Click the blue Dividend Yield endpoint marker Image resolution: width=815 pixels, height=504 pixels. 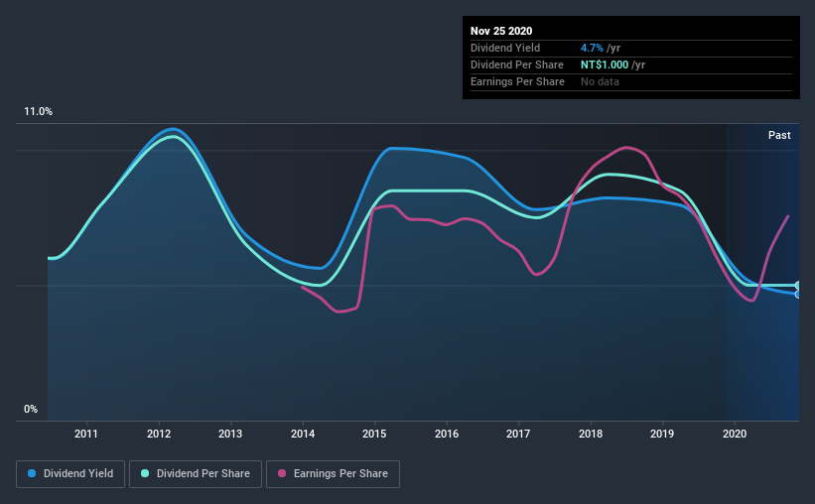(x=798, y=294)
